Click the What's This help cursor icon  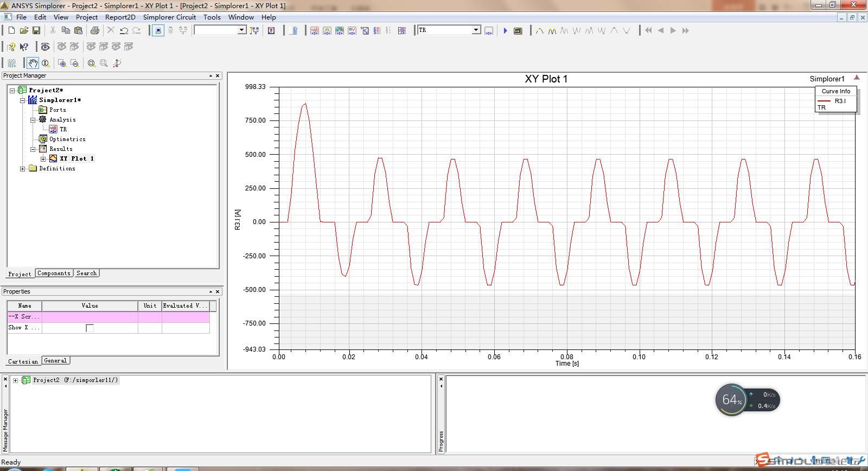click(24, 47)
